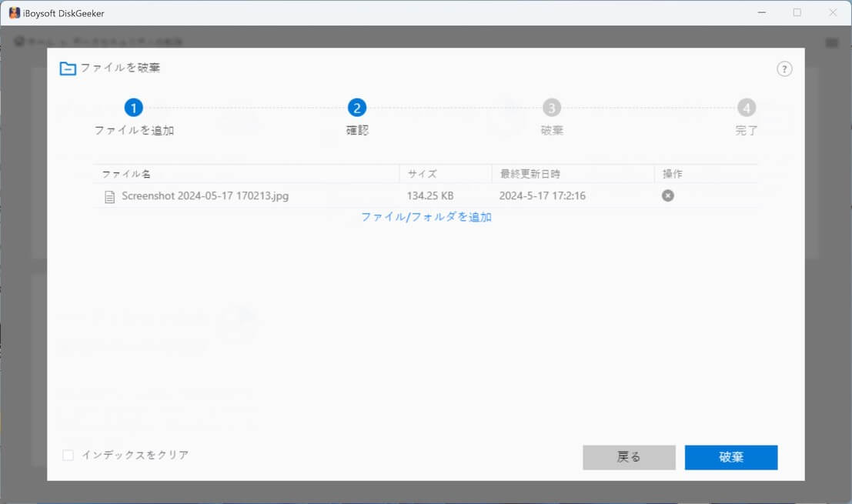Viewport: 852px width, 504px height.
Task: Click step 4 circle 完了
Action: [746, 108]
